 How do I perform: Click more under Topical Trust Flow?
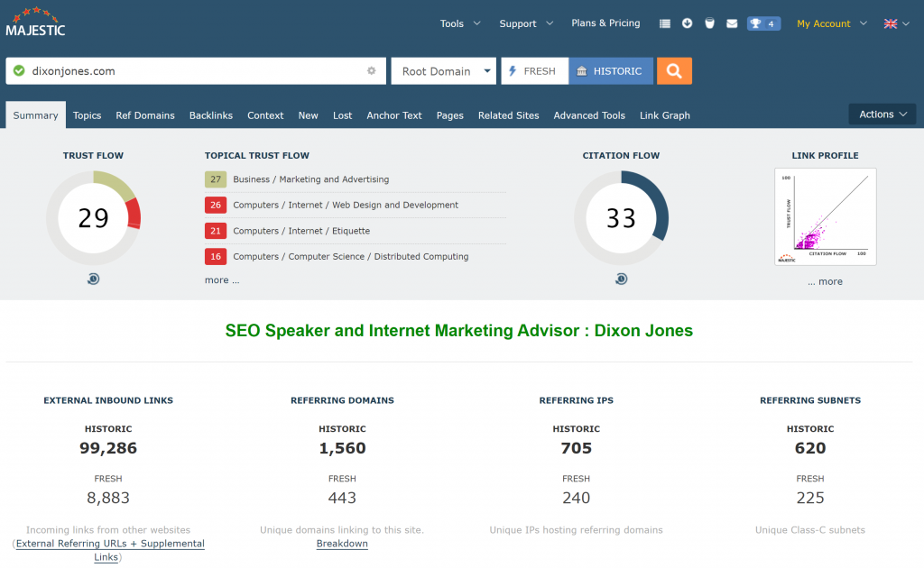(x=222, y=280)
